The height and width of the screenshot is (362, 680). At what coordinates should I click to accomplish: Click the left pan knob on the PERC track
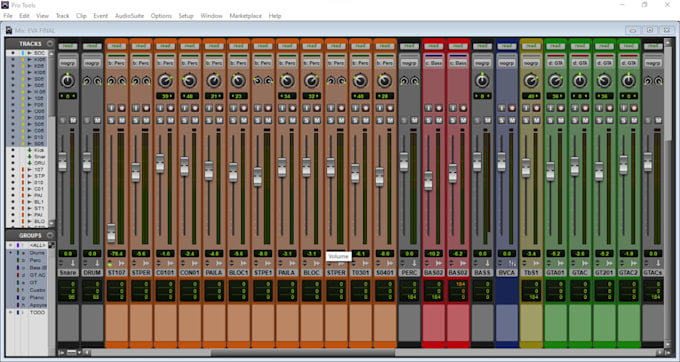tap(404, 81)
